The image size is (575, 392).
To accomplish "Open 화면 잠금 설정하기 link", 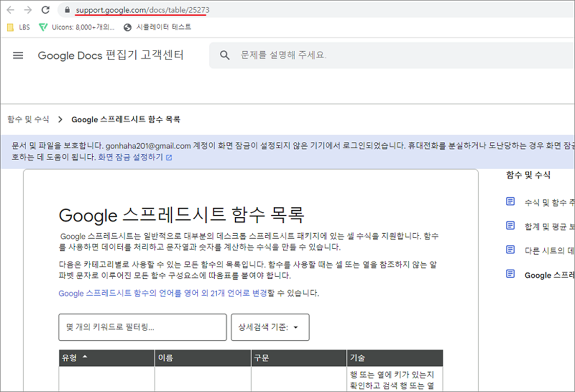I will (x=130, y=157).
